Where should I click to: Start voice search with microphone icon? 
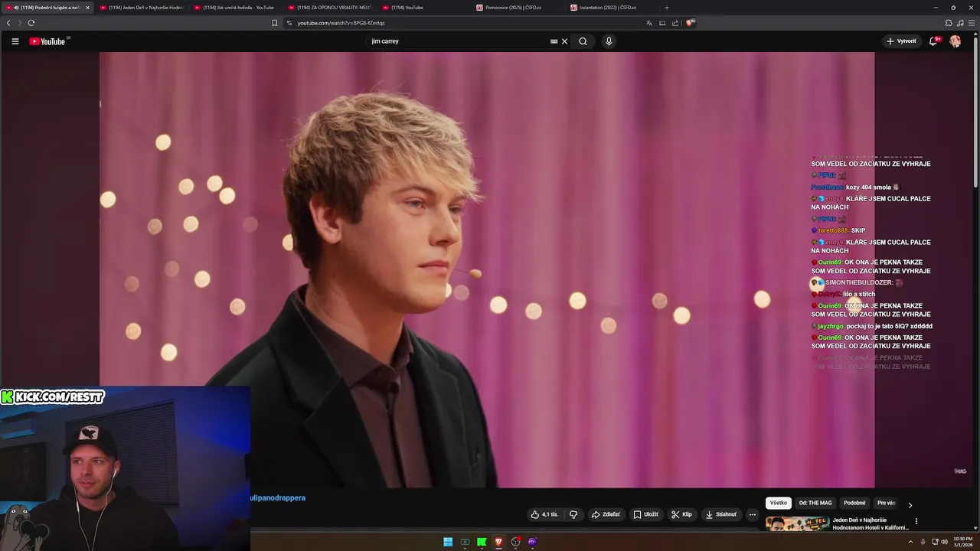(609, 41)
